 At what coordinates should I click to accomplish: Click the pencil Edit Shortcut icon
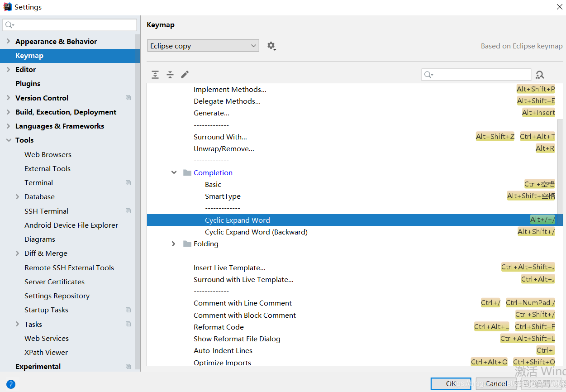[x=185, y=75]
